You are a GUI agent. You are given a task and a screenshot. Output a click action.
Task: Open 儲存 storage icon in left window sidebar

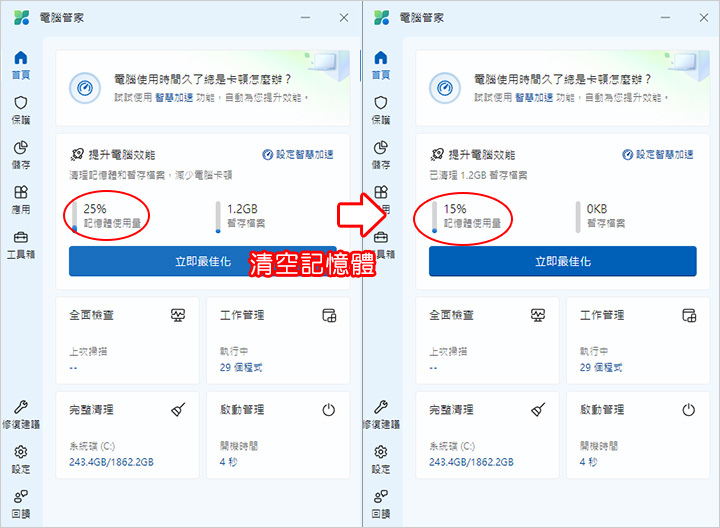pos(21,147)
